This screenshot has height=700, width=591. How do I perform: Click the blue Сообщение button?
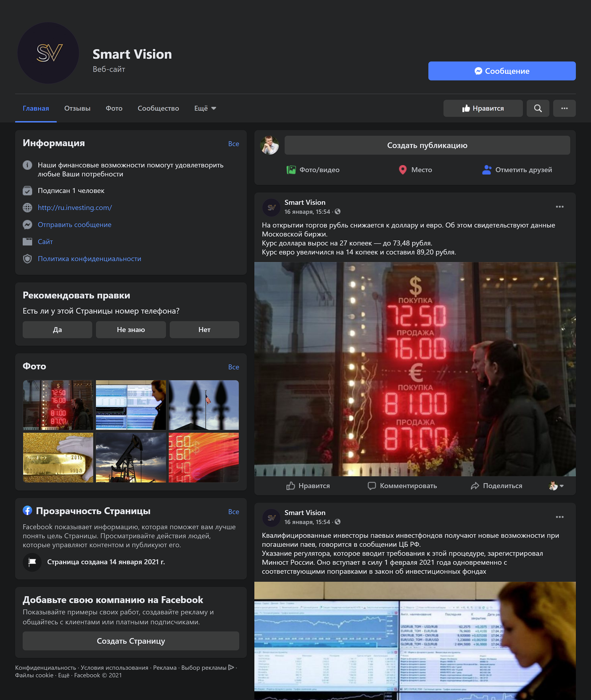coord(502,71)
